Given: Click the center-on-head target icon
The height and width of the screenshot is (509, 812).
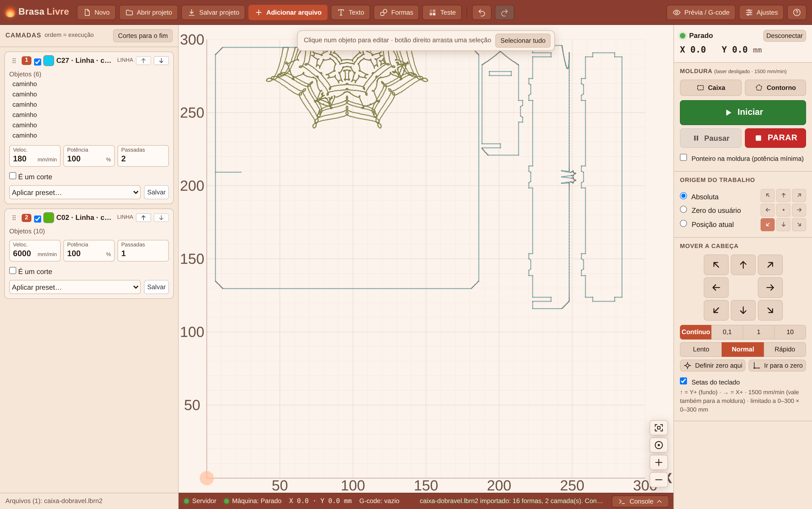Looking at the screenshot, I should 659,445.
